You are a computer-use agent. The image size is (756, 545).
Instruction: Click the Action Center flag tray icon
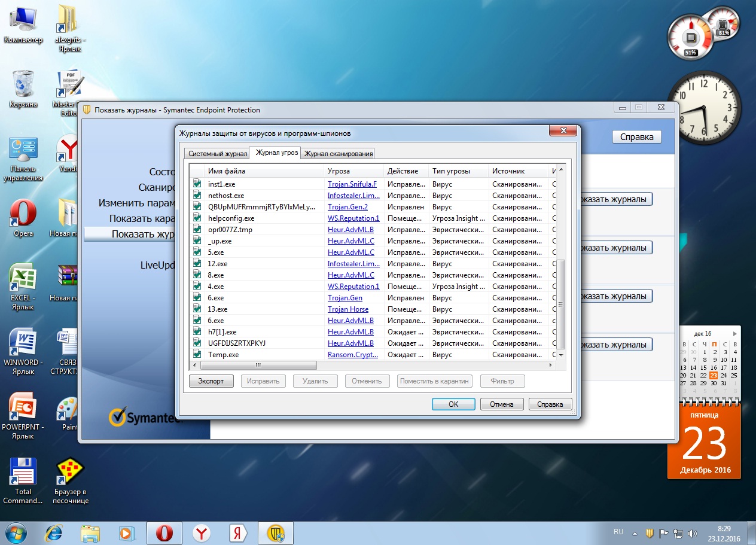click(663, 532)
